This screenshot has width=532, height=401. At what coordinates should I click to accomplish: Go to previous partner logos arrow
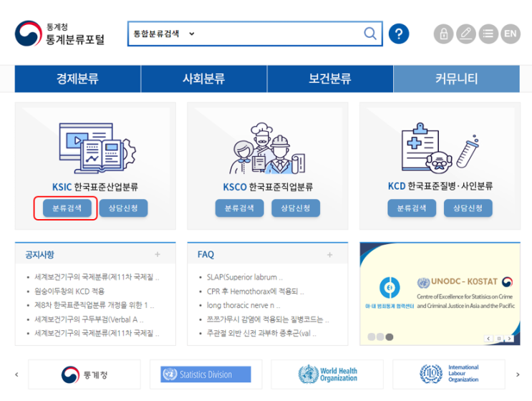(16, 375)
